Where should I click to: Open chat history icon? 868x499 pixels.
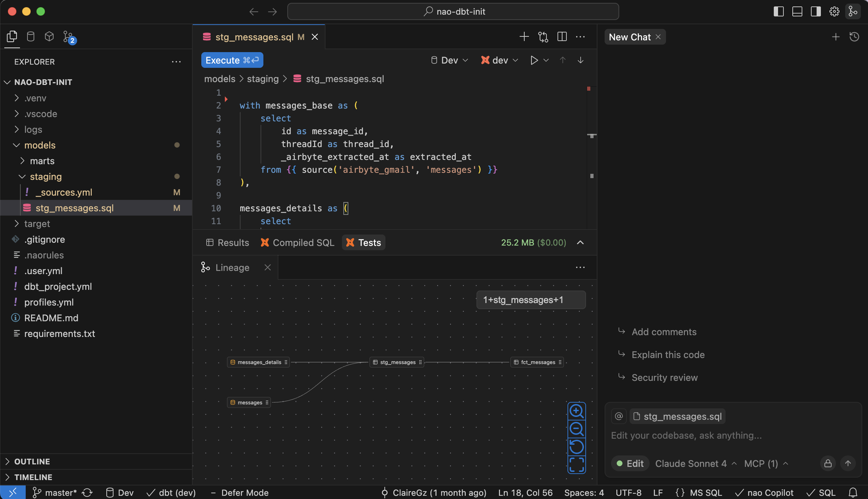tap(854, 37)
